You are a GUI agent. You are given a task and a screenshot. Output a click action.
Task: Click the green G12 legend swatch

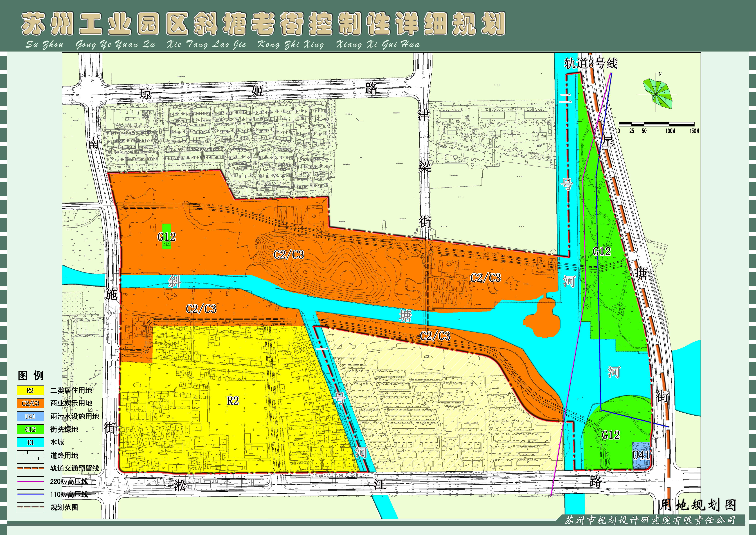click(x=30, y=429)
